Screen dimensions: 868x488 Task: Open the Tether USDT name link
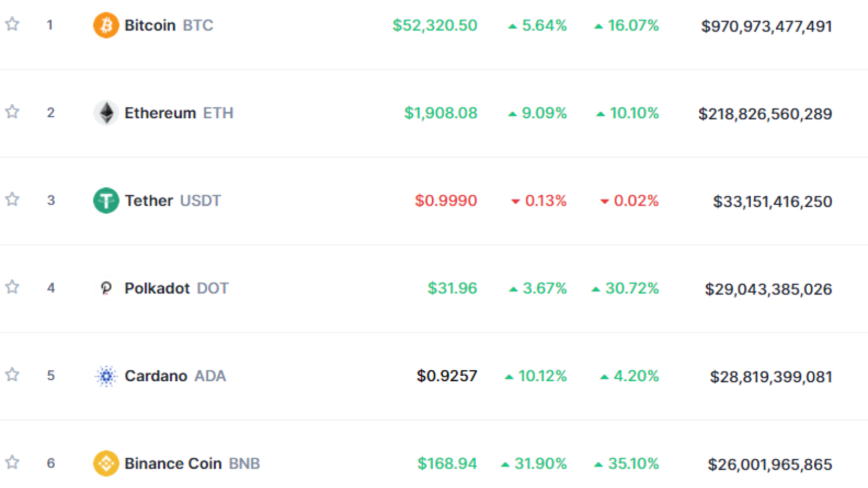pos(173,201)
